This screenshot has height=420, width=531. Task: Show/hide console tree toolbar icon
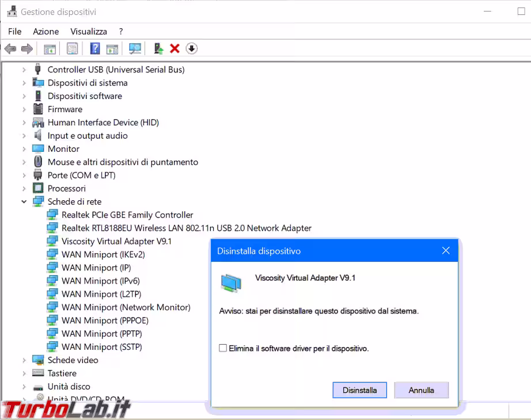point(50,49)
